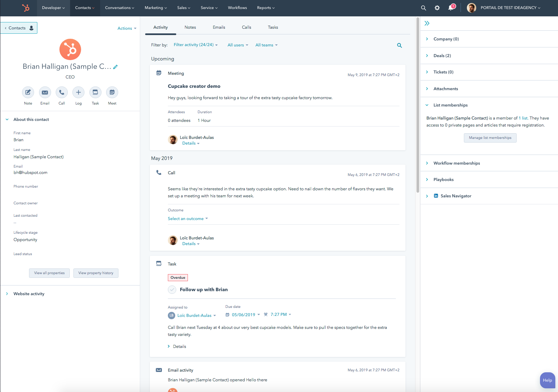This screenshot has width=558, height=392.
Task: Click the Call phone icon in timeline
Action: click(159, 173)
